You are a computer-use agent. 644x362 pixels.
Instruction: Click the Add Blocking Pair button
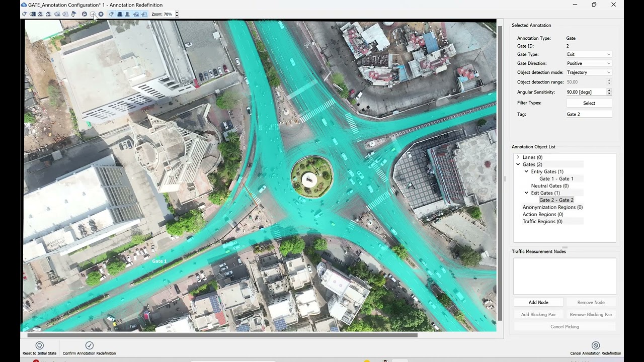pyautogui.click(x=538, y=314)
